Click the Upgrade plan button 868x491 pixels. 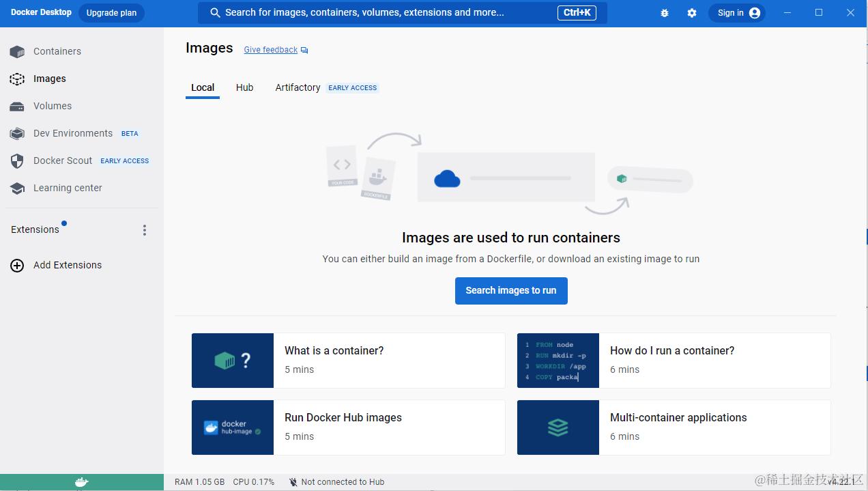tap(111, 13)
